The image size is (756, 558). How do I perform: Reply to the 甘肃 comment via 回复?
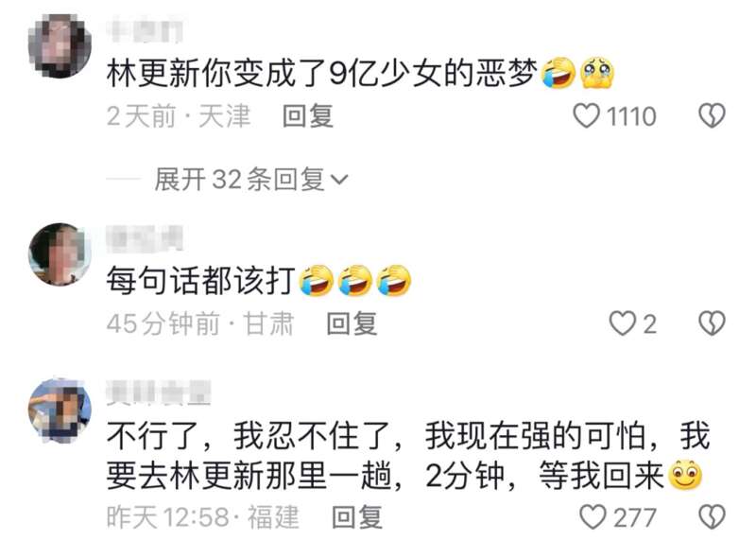click(x=352, y=323)
